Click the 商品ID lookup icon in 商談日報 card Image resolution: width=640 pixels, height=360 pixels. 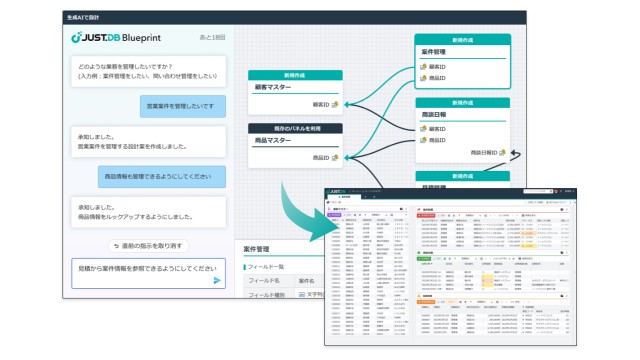(x=423, y=140)
